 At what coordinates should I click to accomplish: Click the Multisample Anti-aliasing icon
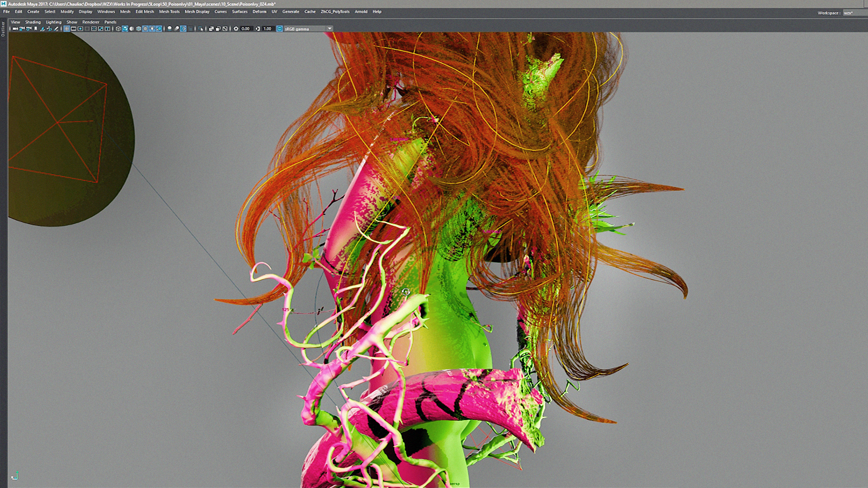(183, 28)
